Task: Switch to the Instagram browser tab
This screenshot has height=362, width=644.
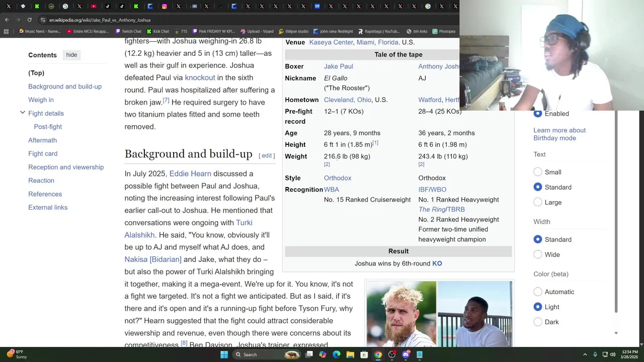Action: click(164, 7)
